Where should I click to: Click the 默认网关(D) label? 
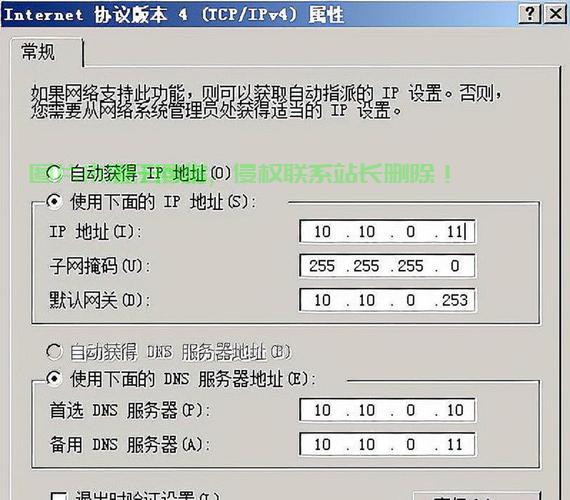(100, 300)
